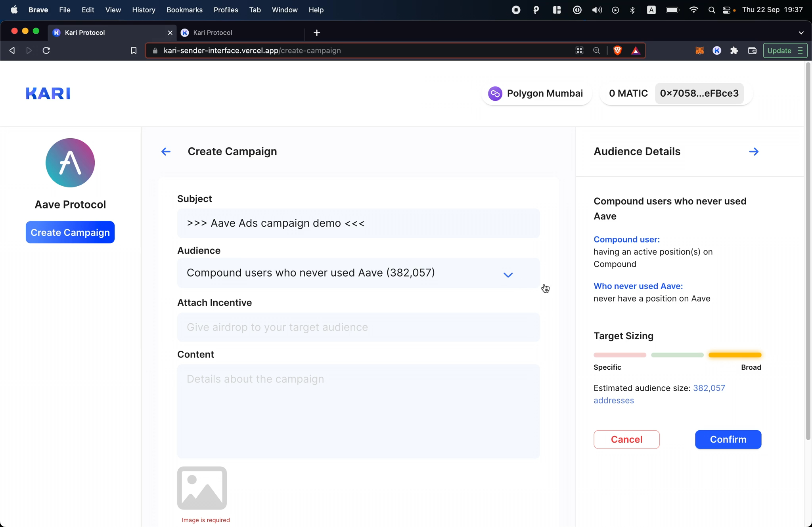Open the Polygon Mumbai network selector
Screen dimensions: 812x527
(536, 94)
